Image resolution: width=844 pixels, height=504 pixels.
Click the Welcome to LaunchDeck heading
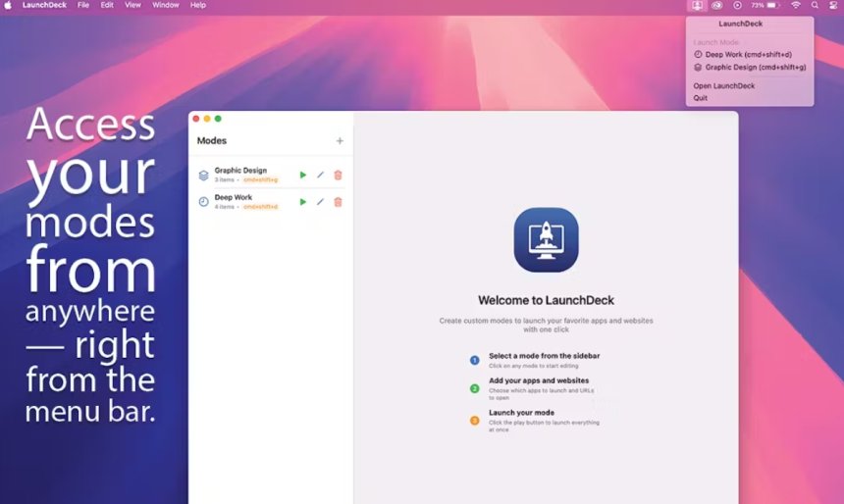click(546, 300)
